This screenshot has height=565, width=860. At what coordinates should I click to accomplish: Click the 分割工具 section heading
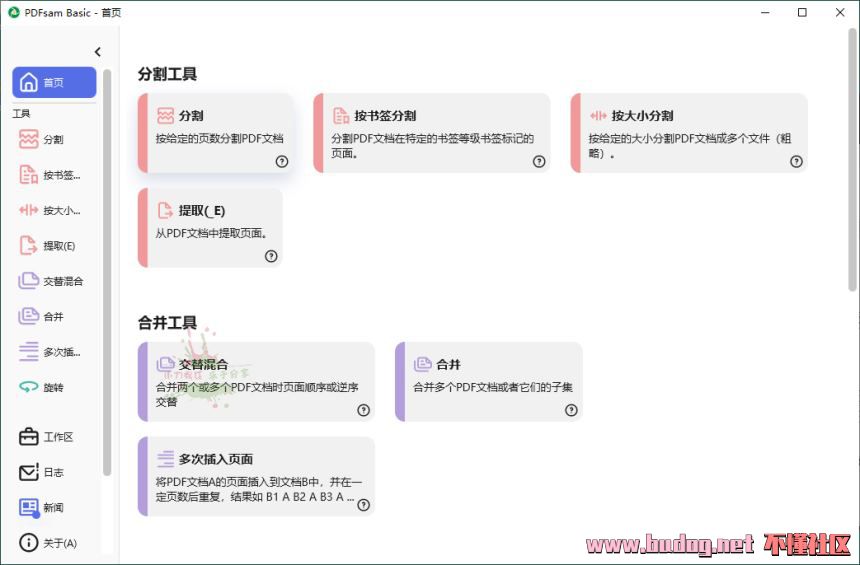coord(167,74)
